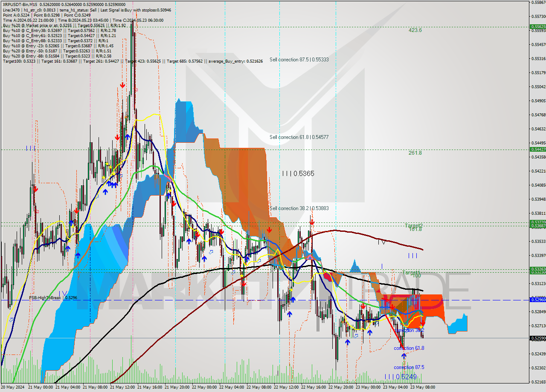
Task: Click the 0.54632 price axis value
Action: (538, 129)
